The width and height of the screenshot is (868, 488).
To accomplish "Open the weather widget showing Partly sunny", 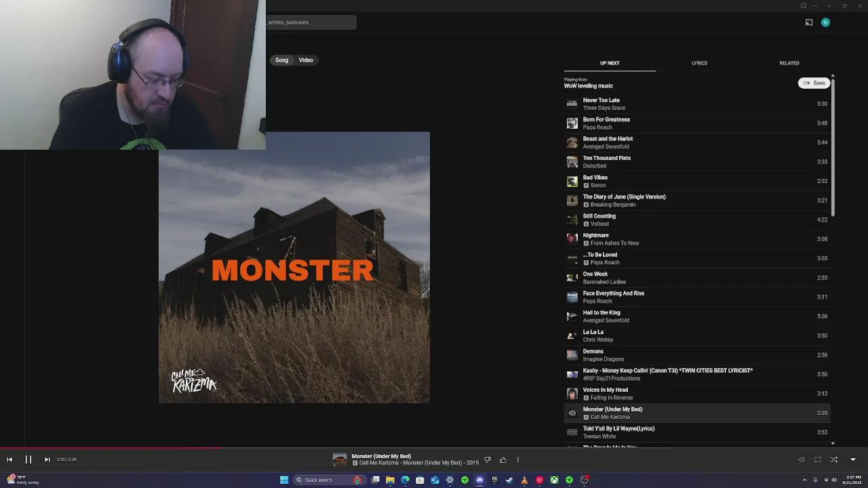I will tap(22, 480).
